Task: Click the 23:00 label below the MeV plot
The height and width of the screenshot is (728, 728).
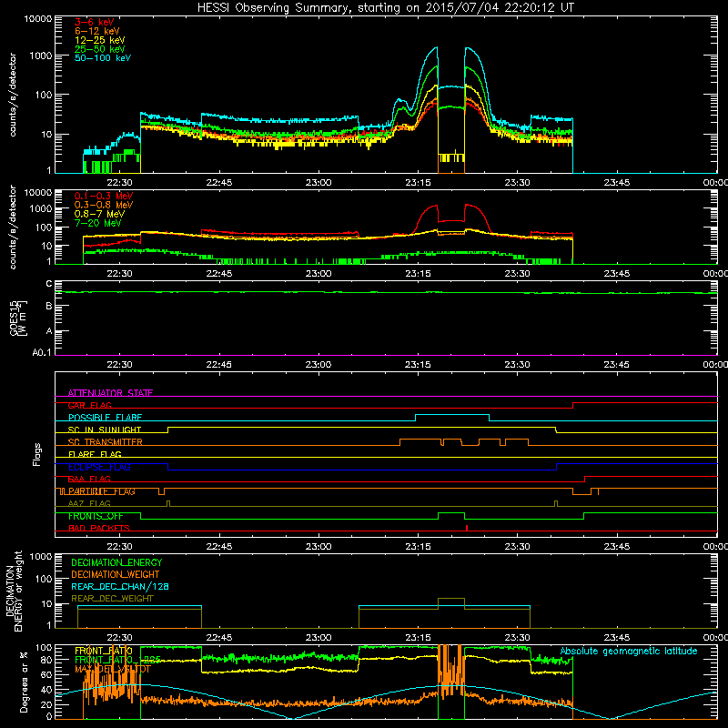Action: click(x=318, y=274)
